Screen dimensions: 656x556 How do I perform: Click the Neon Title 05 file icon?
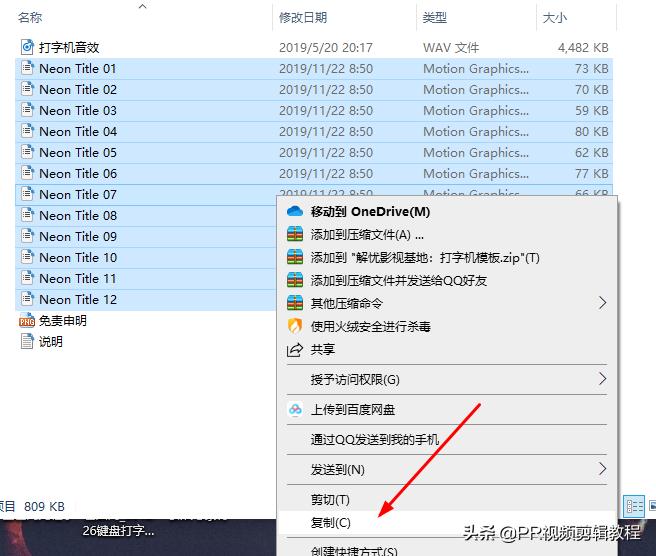tap(27, 152)
